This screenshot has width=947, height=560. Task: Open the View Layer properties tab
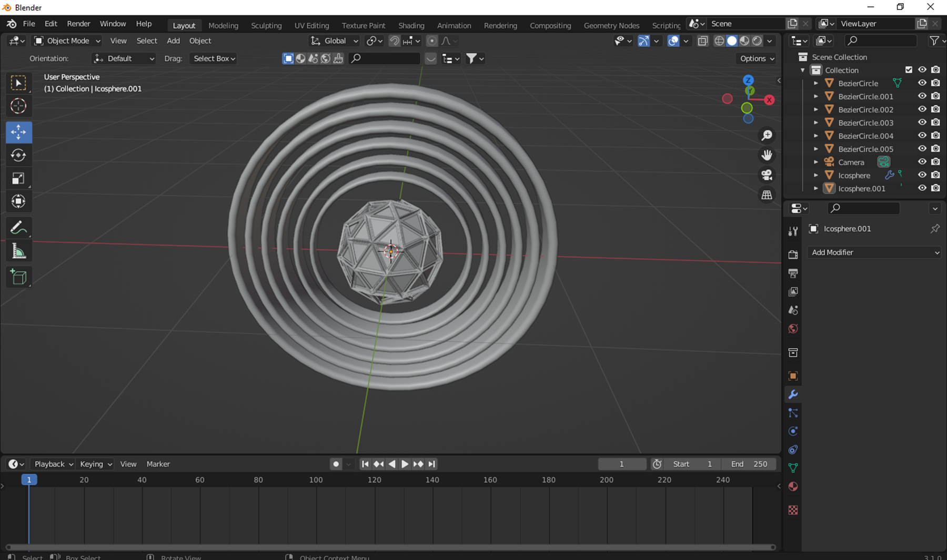point(793,292)
